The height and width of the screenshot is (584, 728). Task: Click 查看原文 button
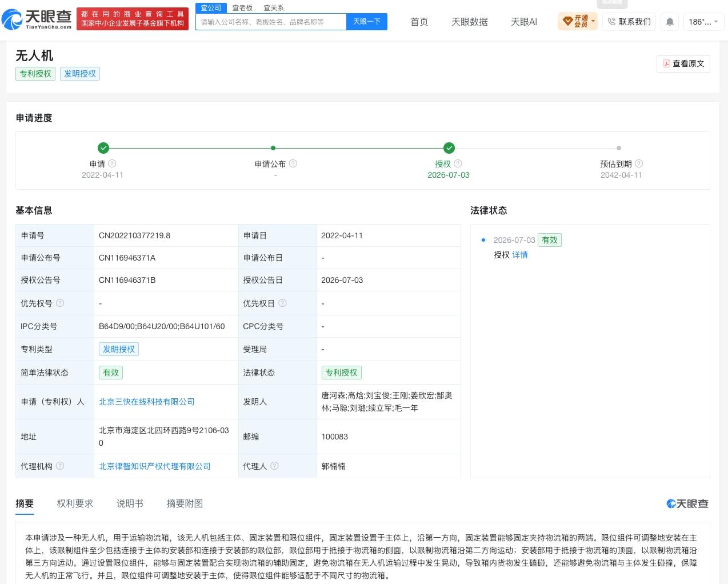point(683,63)
